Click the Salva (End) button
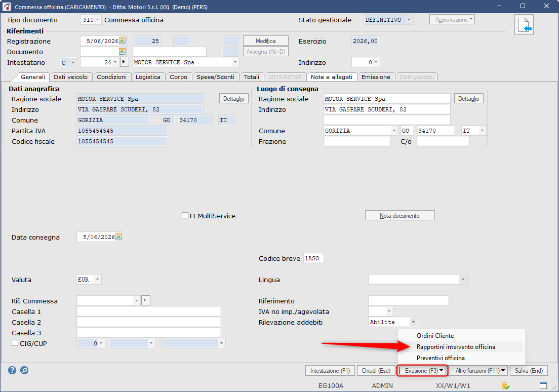This screenshot has width=559, height=392. [x=529, y=371]
